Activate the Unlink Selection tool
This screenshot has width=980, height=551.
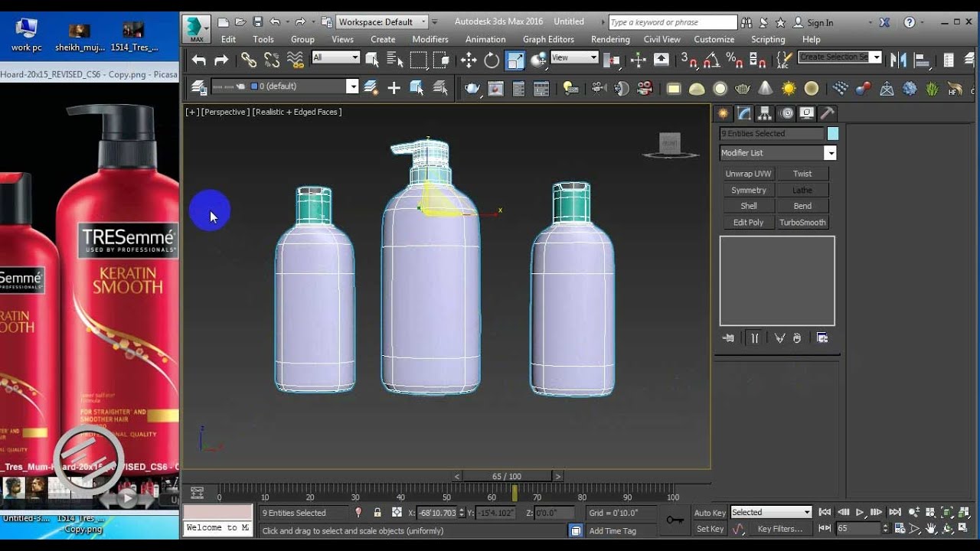(x=272, y=60)
